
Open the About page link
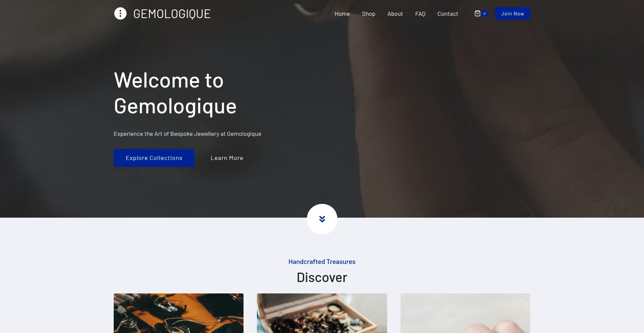(x=395, y=14)
